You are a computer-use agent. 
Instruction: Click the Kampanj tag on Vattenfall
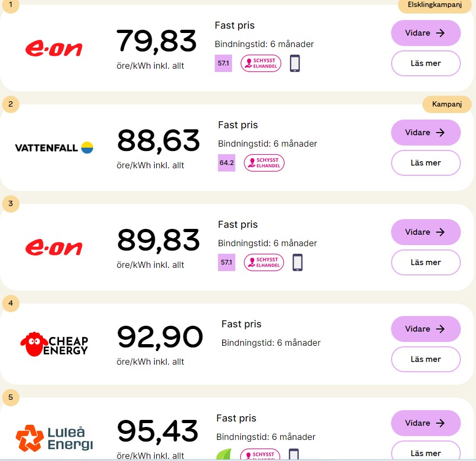click(447, 104)
